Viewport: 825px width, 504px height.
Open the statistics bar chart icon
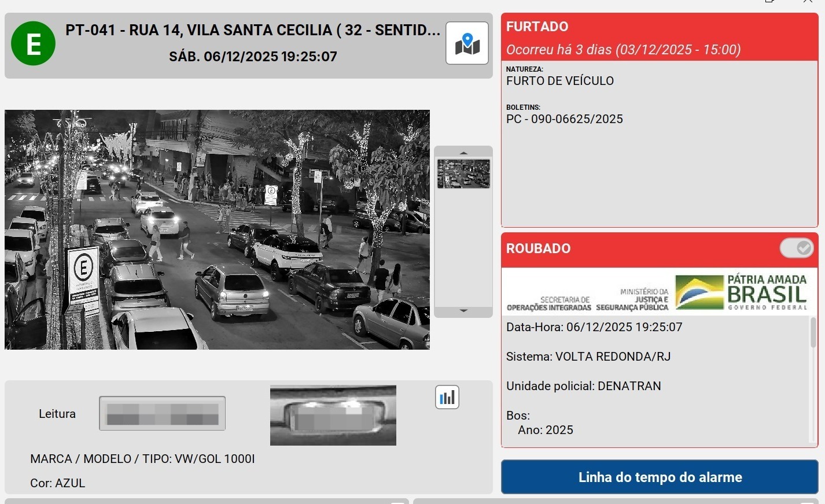pos(447,397)
